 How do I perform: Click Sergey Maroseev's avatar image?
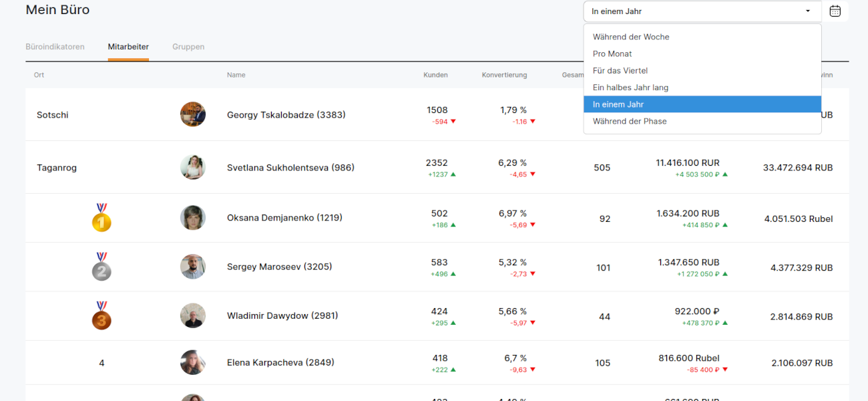[x=193, y=267]
